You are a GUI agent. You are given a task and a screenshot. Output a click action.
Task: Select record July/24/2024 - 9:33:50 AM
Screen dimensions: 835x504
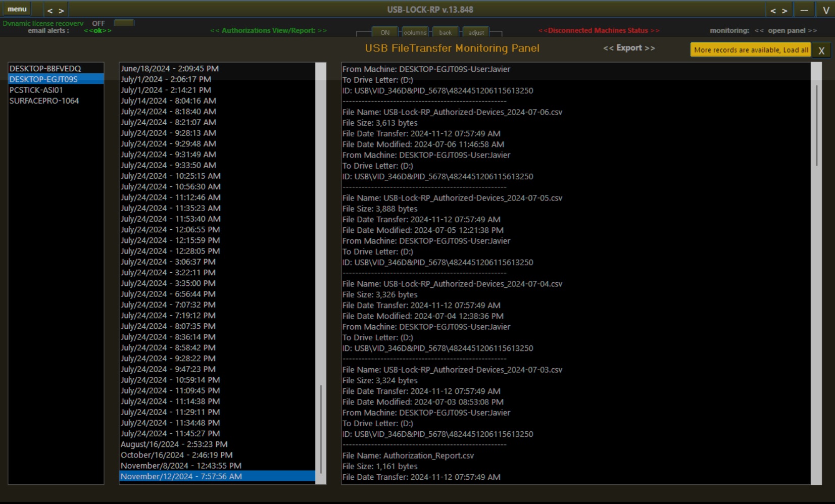(217, 165)
